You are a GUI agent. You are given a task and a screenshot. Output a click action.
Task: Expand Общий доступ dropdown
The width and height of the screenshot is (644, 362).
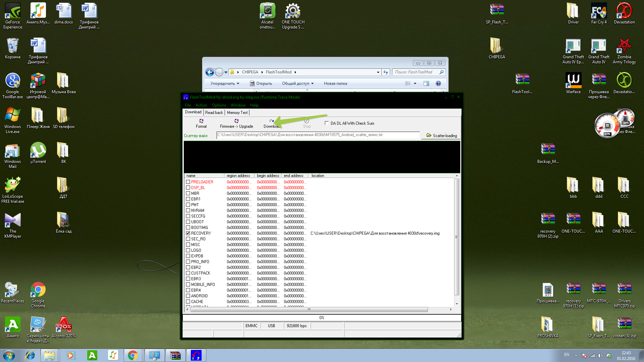click(298, 83)
